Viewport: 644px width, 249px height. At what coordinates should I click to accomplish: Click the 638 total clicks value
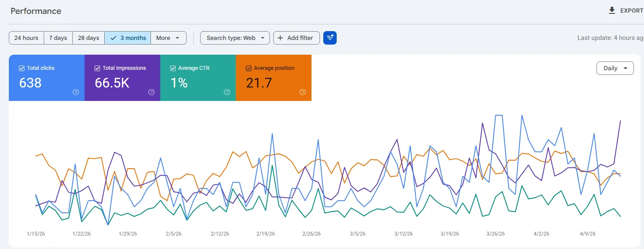coord(30,83)
